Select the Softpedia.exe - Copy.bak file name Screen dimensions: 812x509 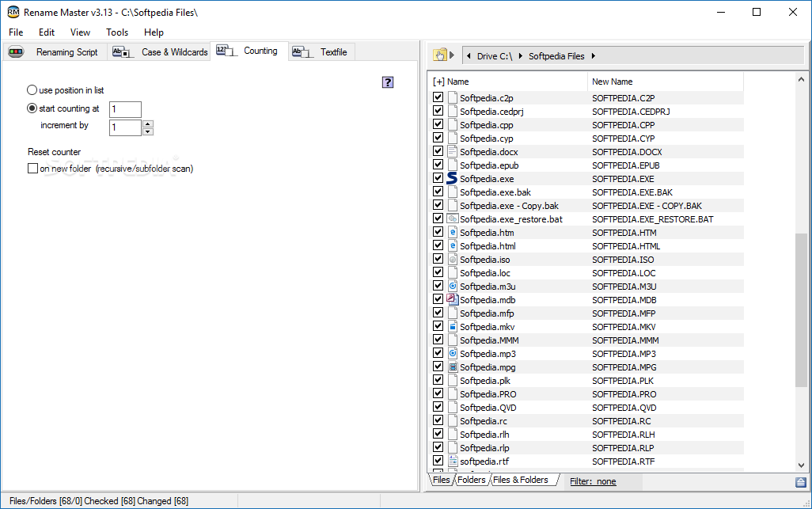click(x=509, y=206)
